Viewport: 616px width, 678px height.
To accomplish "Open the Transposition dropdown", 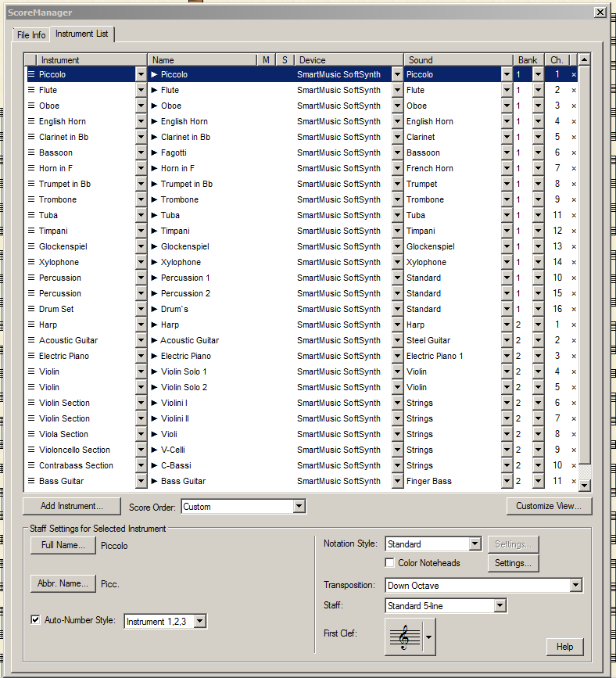I will (x=576, y=585).
